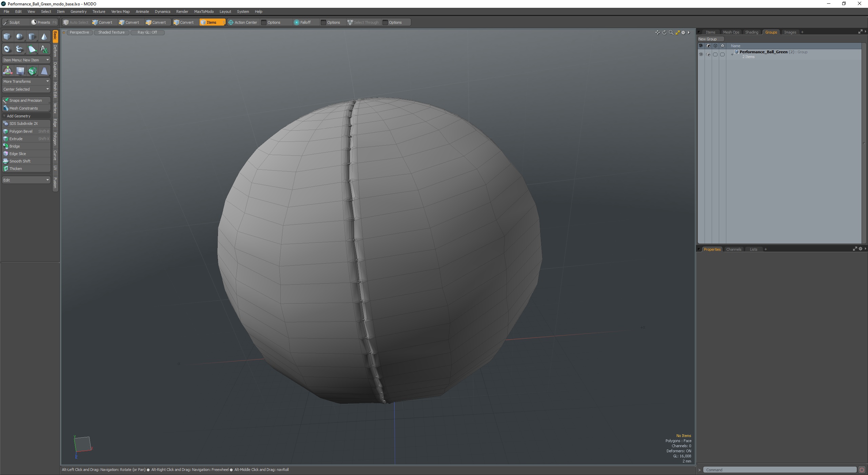868x475 pixels.
Task: Toggle visibility eye of Performance_Ball_Green
Action: coord(701,54)
